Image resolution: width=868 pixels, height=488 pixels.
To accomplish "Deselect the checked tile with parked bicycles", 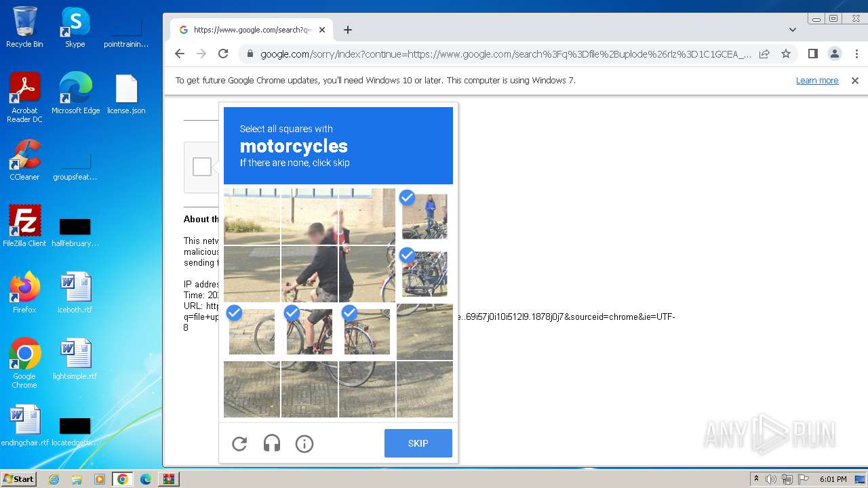I will (425, 274).
